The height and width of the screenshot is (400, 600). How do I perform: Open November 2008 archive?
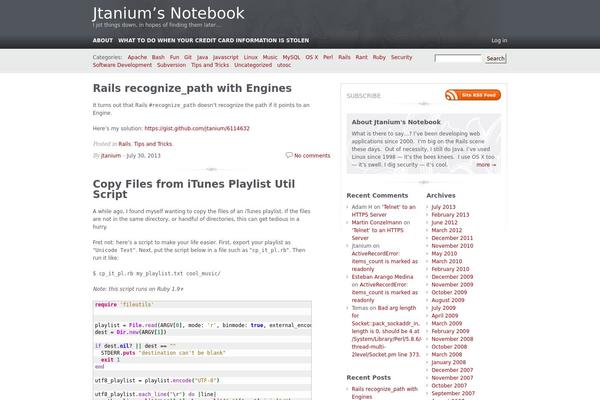pyautogui.click(x=452, y=339)
